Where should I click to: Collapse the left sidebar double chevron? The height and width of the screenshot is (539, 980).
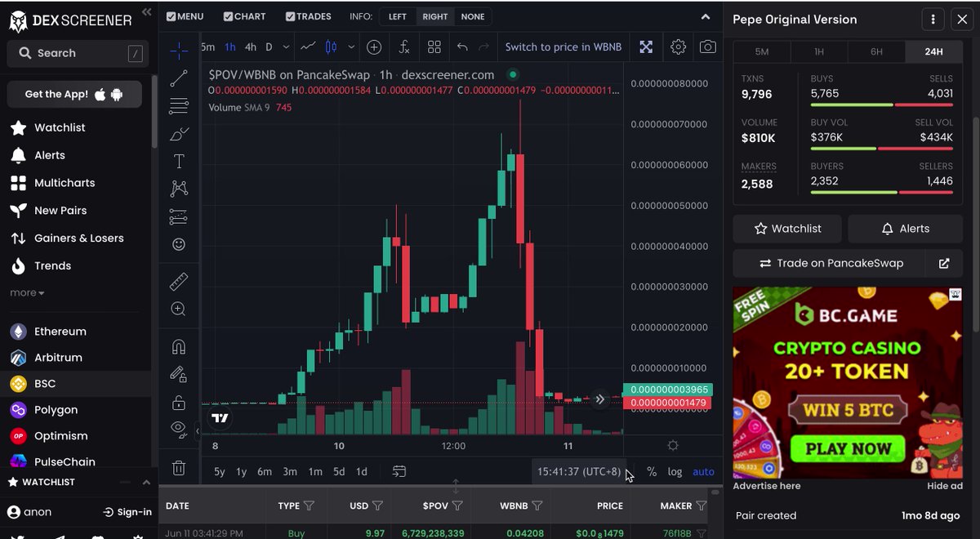coord(146,12)
